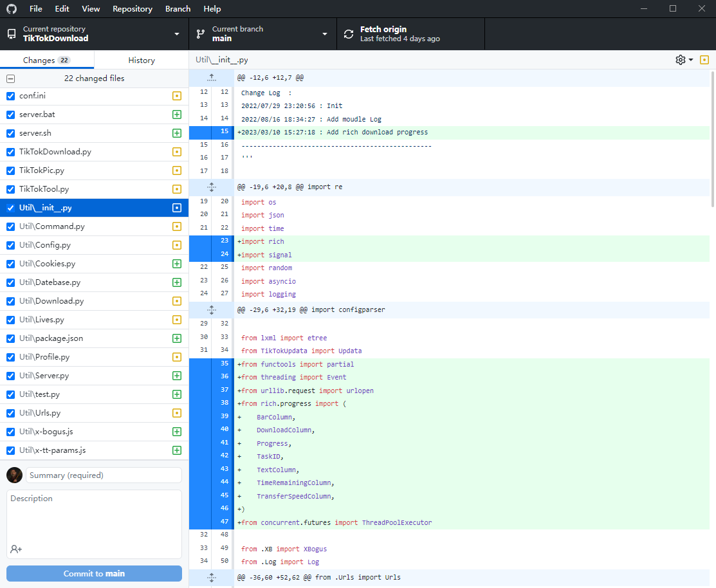Click the modified icon next to Util\__init__.py title
The image size is (716, 588).
point(704,59)
